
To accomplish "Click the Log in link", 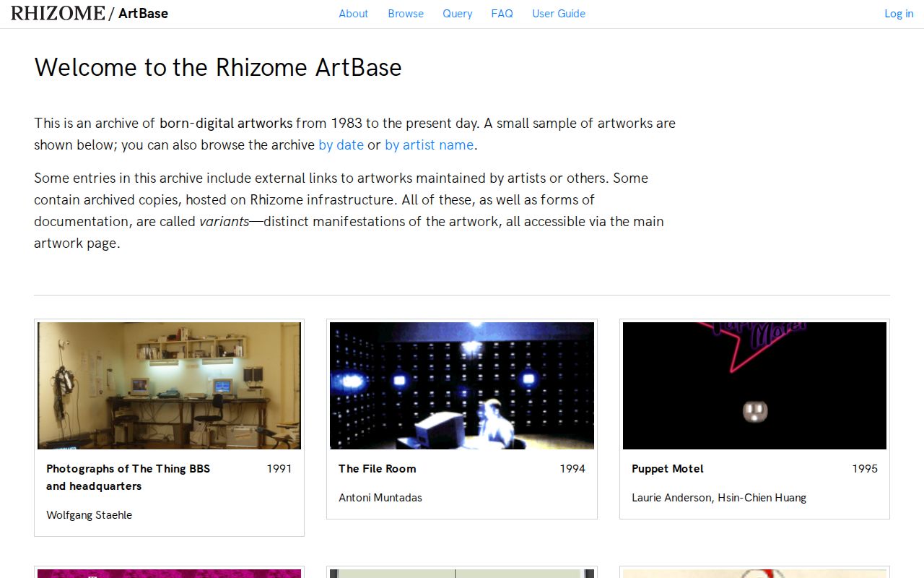I will [x=898, y=14].
